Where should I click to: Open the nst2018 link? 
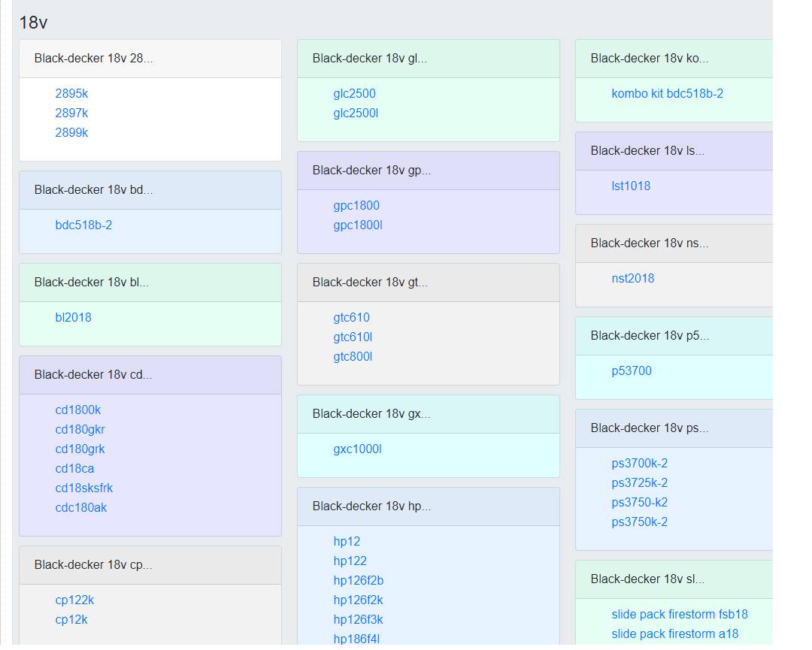(633, 279)
